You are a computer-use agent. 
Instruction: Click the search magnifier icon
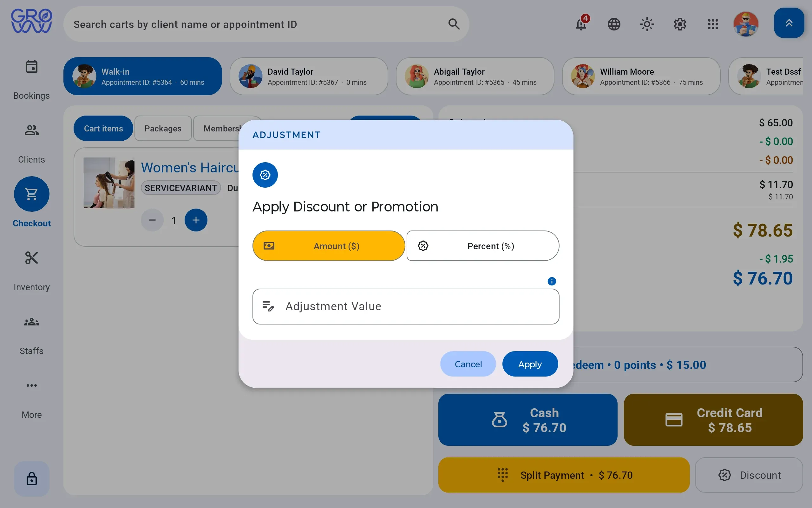454,24
